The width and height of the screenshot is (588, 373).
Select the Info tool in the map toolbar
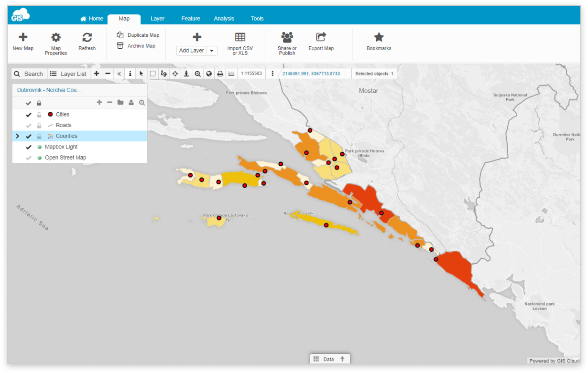click(130, 74)
